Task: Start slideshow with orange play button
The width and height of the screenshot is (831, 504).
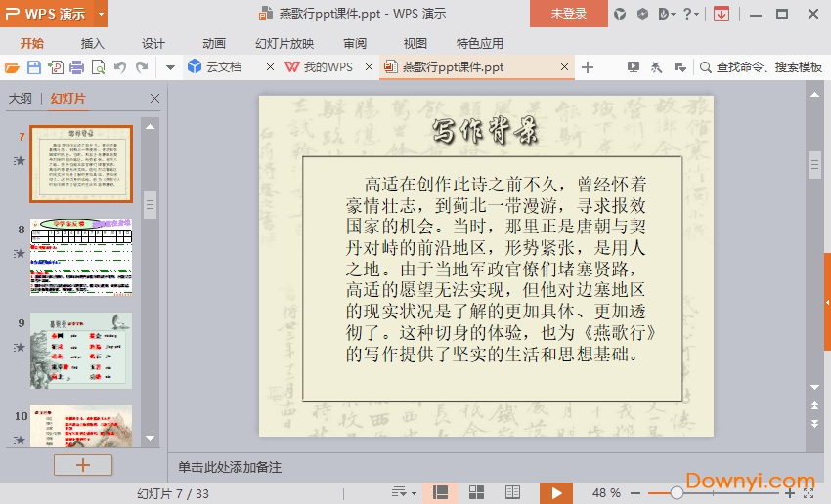Action: [x=556, y=493]
